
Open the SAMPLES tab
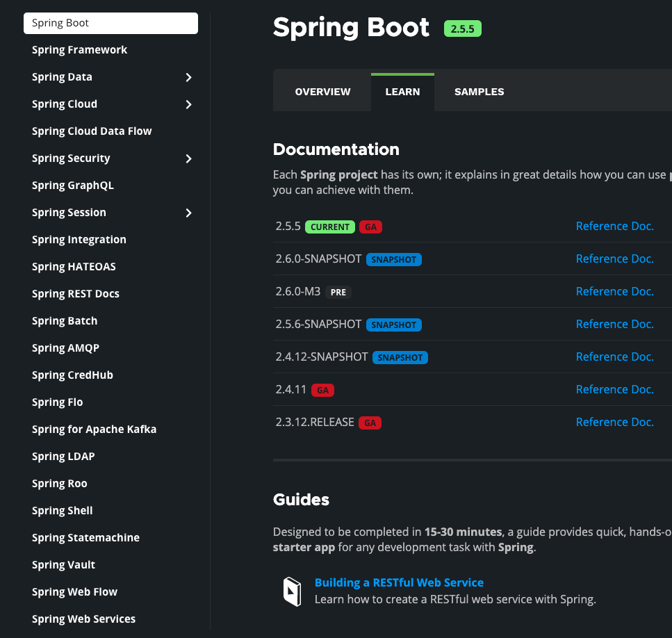tap(479, 92)
